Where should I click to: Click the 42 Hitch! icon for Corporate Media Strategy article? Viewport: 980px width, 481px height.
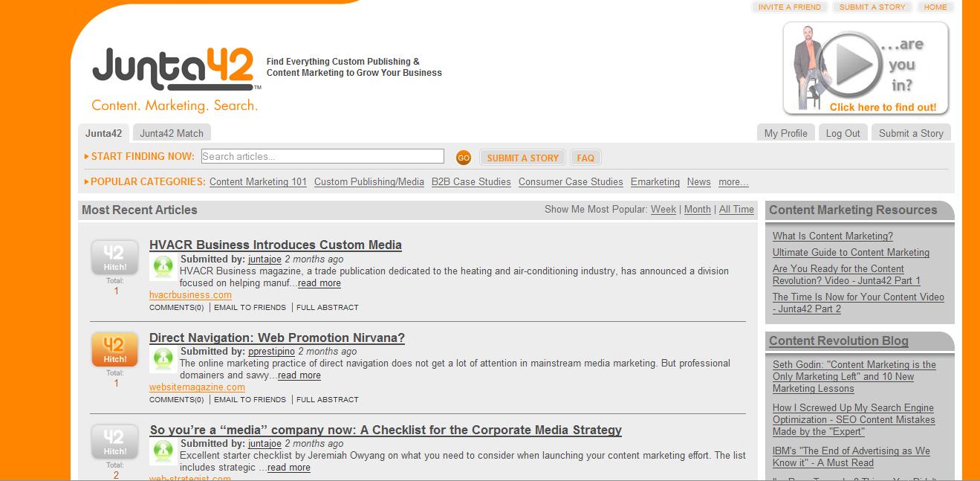point(115,442)
